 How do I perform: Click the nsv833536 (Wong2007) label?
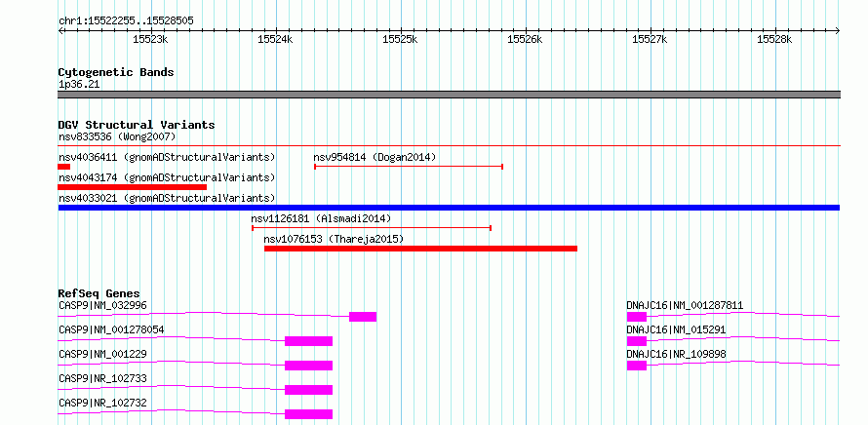point(117,136)
